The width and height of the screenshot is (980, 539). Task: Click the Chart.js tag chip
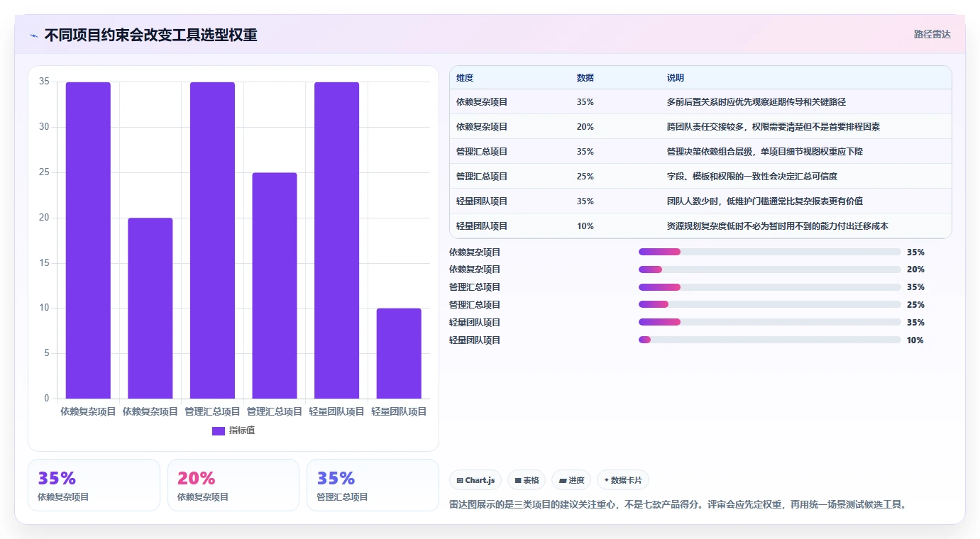tap(475, 480)
